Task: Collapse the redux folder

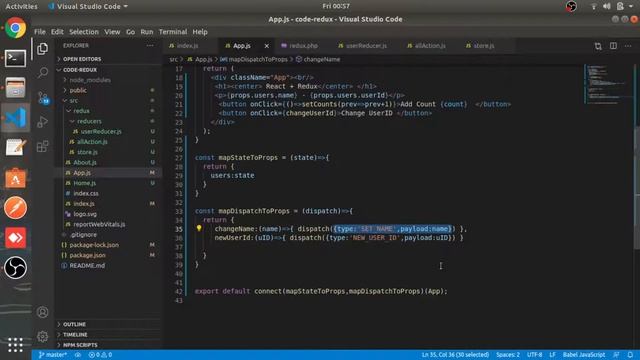Action: (108, 111)
